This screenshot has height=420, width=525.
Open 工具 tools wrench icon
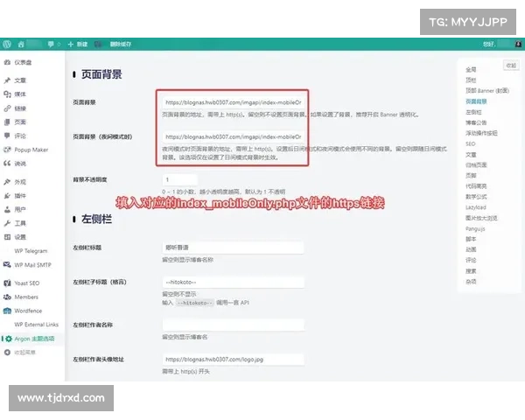point(7,223)
